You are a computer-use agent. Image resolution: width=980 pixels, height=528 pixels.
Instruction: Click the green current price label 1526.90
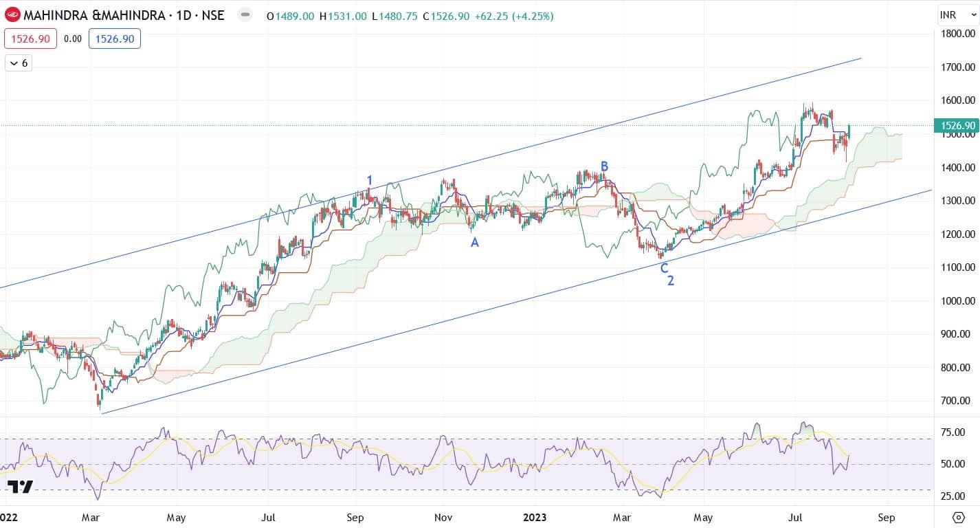click(x=956, y=125)
